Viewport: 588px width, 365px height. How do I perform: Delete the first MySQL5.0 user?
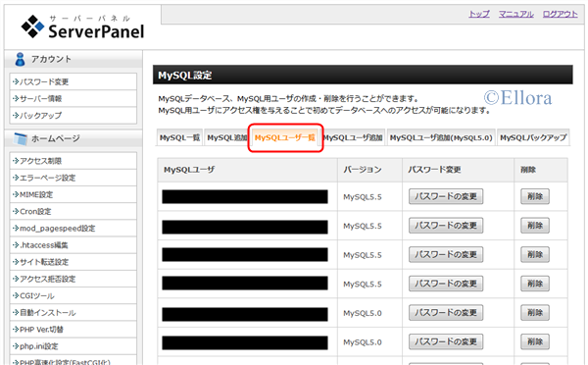[535, 312]
